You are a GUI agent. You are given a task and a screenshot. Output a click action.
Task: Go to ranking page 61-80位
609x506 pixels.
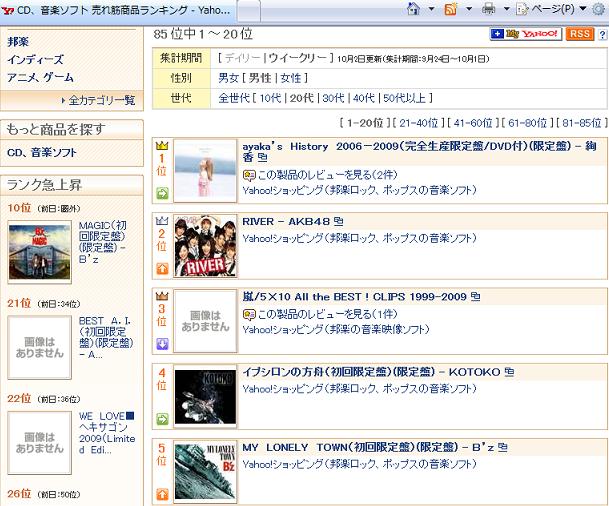coord(527,123)
